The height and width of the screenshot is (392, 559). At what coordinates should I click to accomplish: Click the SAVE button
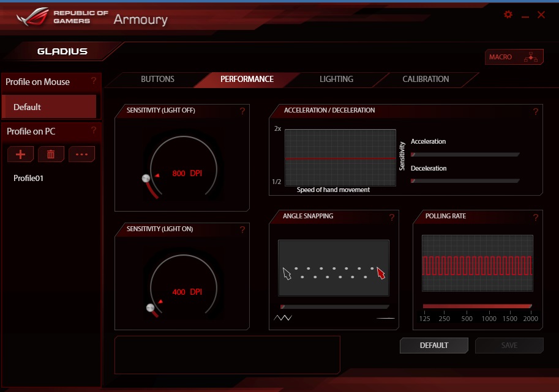(x=509, y=346)
